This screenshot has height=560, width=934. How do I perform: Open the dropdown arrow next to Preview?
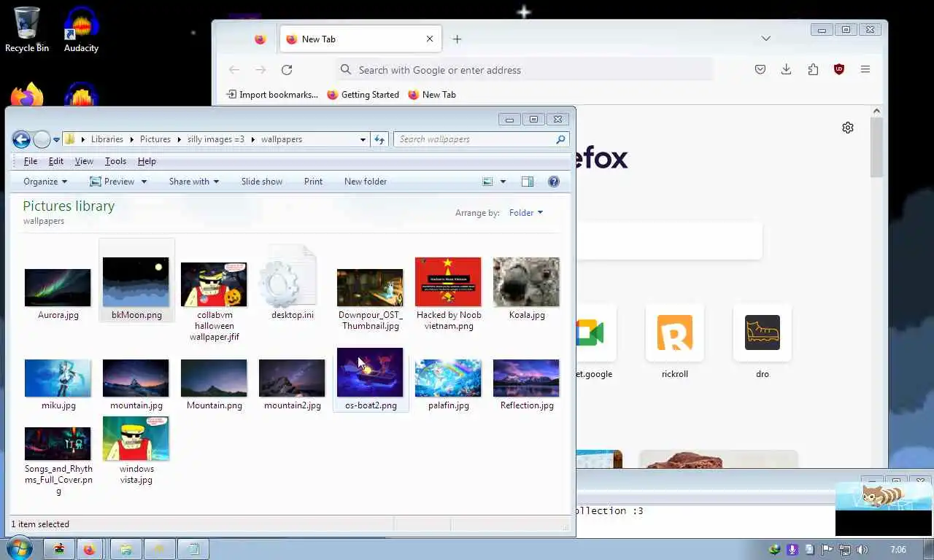(x=144, y=182)
